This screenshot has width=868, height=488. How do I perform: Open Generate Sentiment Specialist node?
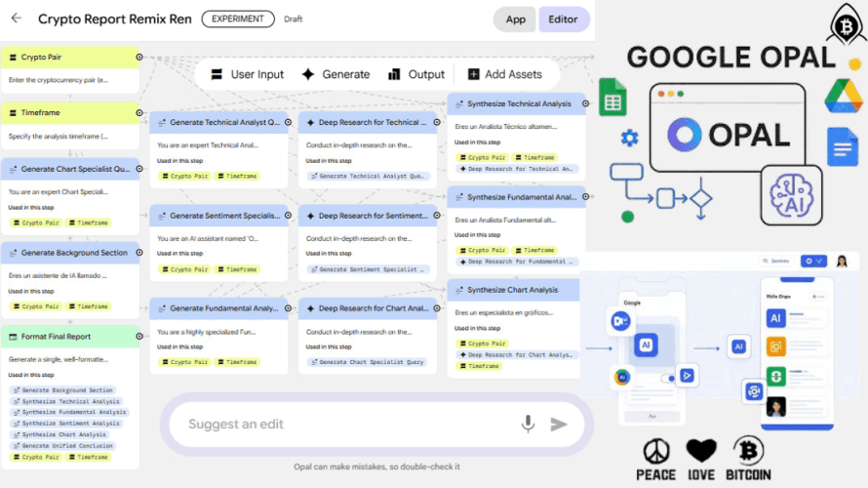tap(219, 216)
